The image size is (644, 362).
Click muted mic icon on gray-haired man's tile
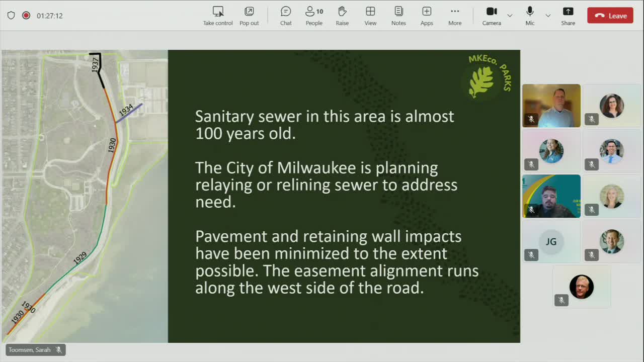click(561, 300)
